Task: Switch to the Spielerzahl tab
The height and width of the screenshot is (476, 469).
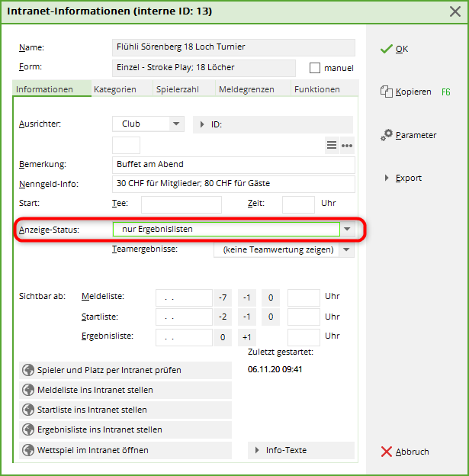Action: point(184,89)
